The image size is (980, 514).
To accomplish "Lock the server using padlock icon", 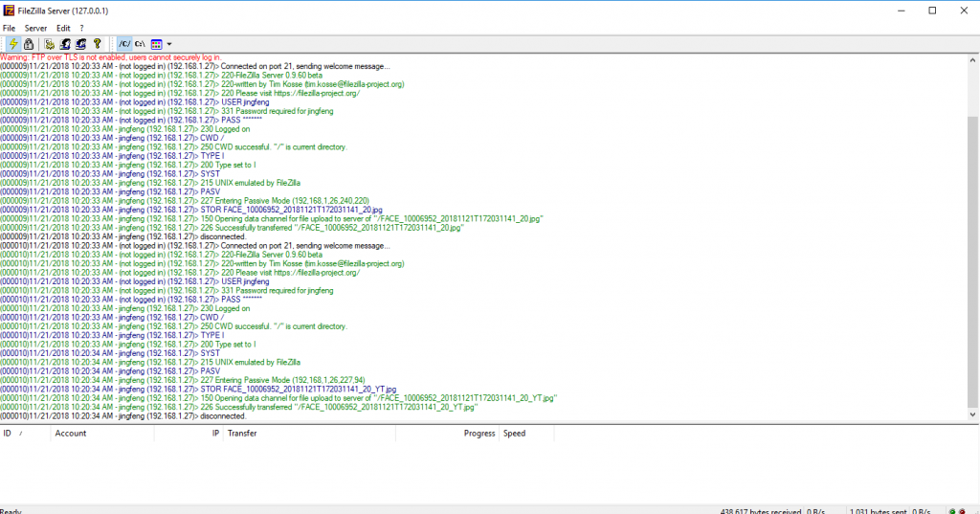I will (29, 44).
